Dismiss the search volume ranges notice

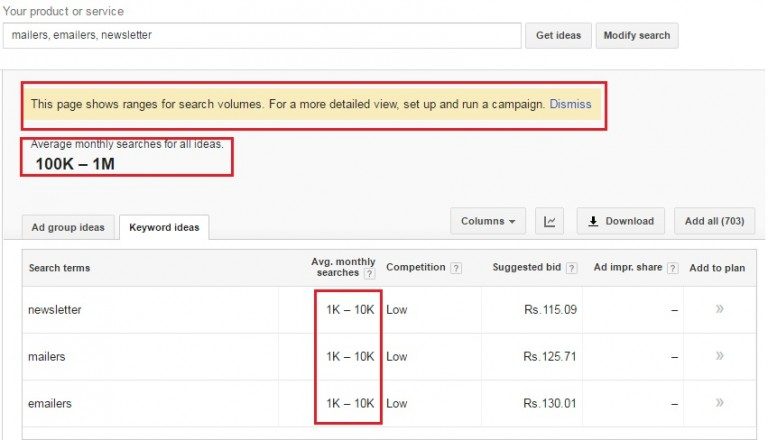tap(570, 104)
